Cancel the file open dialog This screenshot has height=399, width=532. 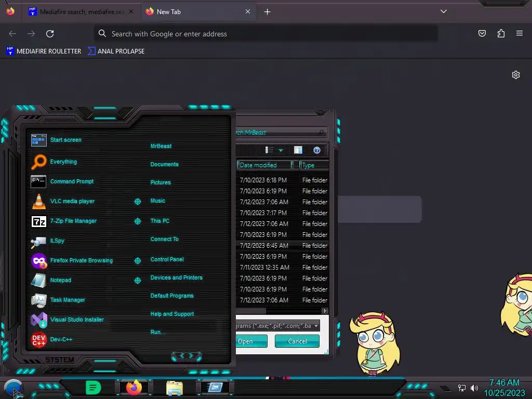tap(297, 341)
